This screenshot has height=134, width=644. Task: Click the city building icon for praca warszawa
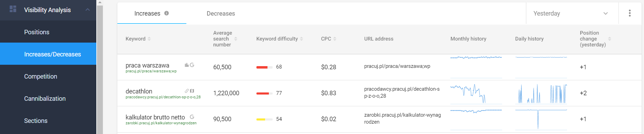pos(187,65)
